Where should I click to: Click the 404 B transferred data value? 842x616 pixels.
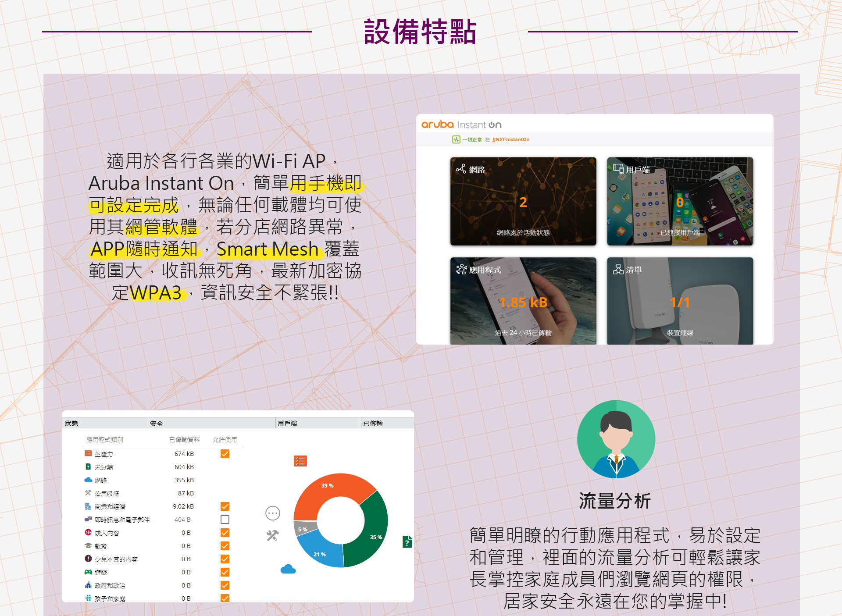[x=182, y=520]
